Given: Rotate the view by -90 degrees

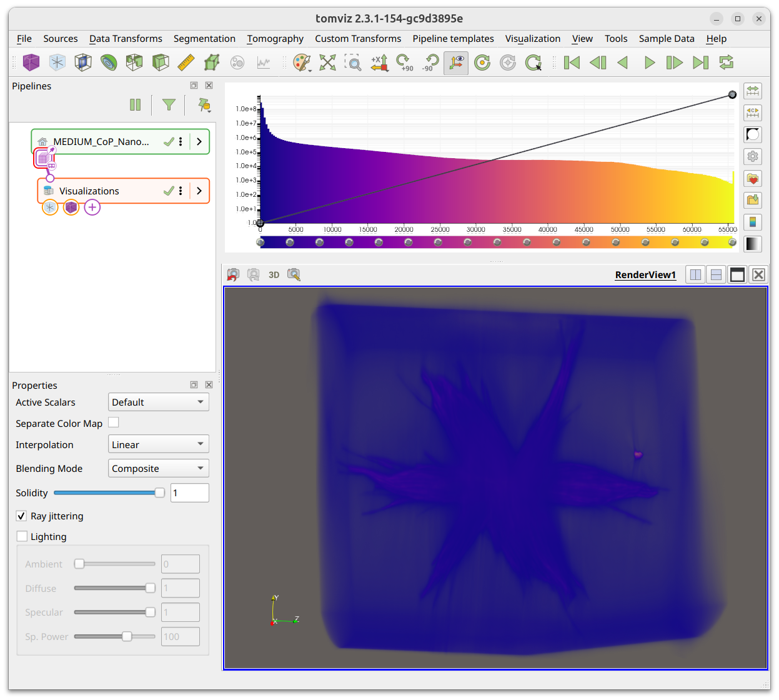Looking at the screenshot, I should click(430, 62).
